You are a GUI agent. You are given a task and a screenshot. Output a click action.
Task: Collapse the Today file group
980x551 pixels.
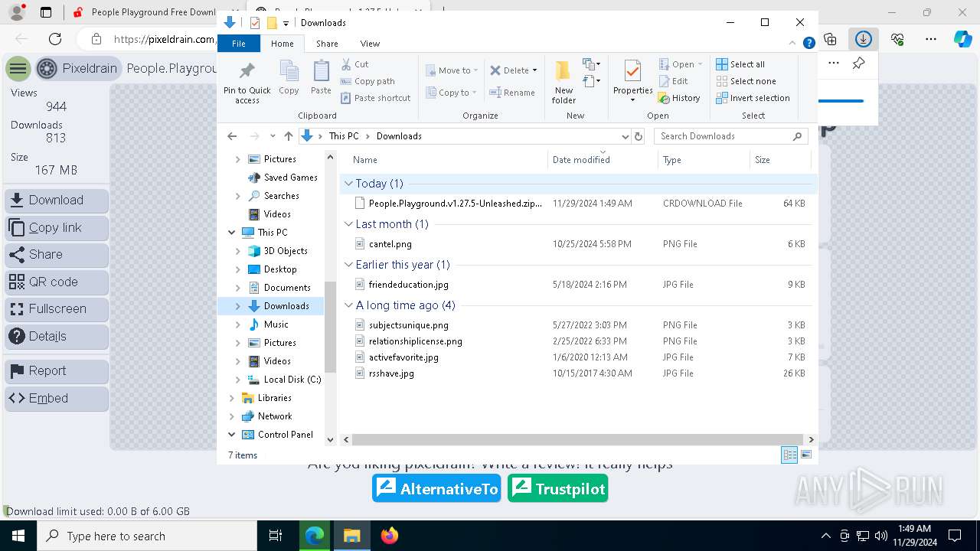coord(348,184)
